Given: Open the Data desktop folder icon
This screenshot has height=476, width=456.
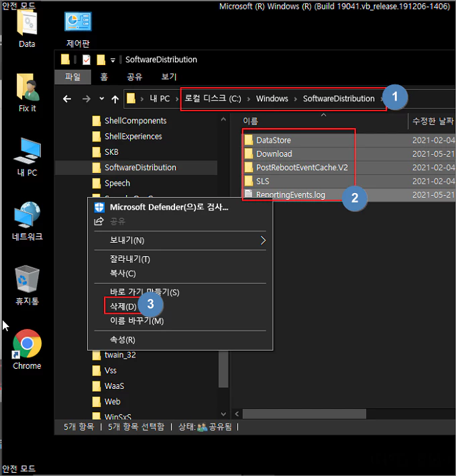Looking at the screenshot, I should click(x=27, y=28).
